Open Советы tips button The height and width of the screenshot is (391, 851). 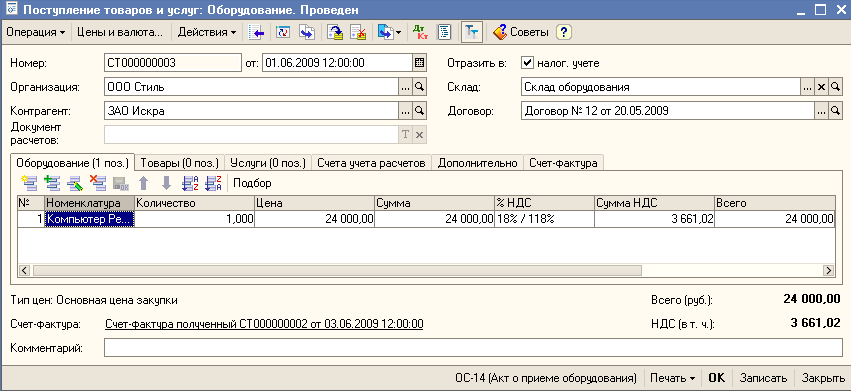pos(520,32)
